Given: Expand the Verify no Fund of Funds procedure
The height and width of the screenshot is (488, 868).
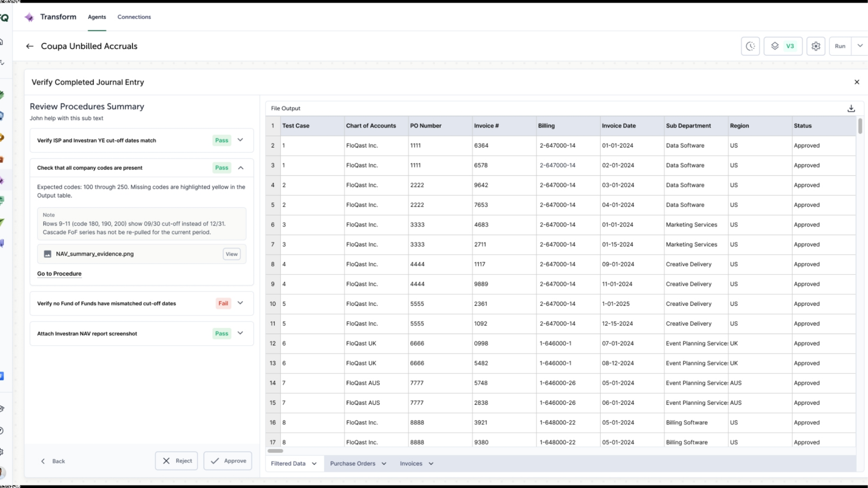Looking at the screenshot, I should 240,303.
